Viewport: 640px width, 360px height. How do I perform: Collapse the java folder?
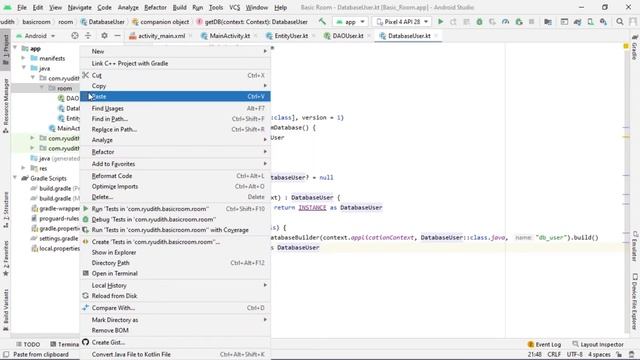pos(24,68)
